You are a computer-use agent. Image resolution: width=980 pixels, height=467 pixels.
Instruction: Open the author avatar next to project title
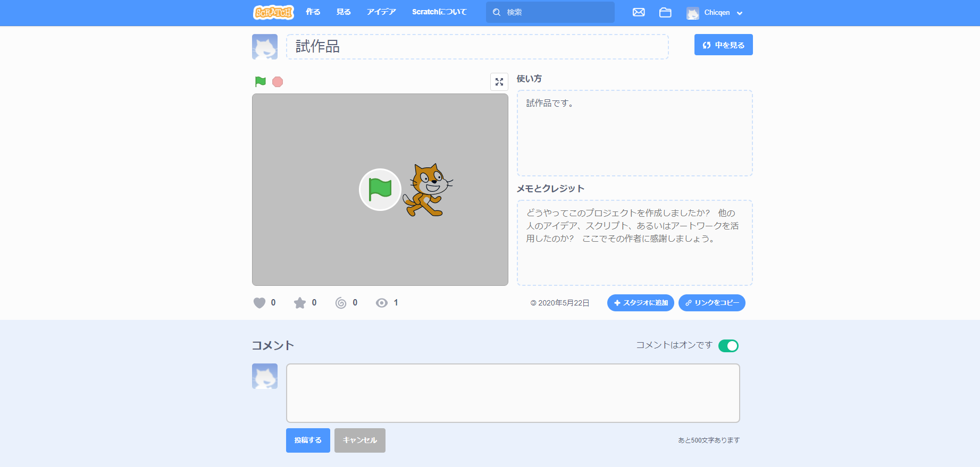click(x=265, y=47)
